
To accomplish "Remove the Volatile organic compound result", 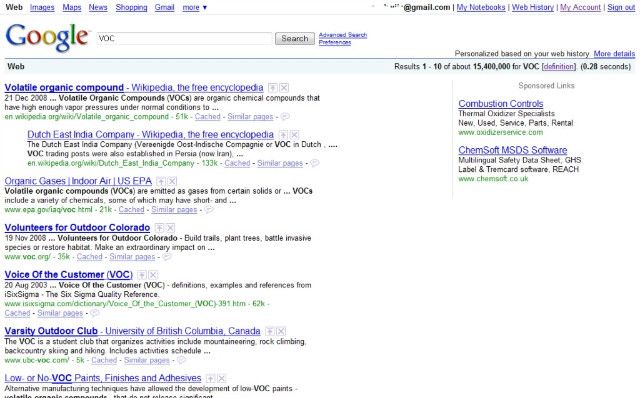I will tap(284, 87).
